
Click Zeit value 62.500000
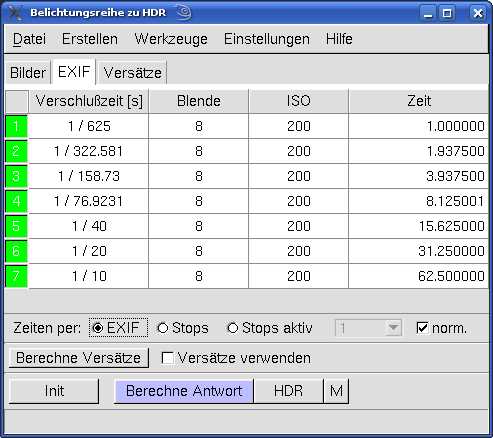pyautogui.click(x=419, y=276)
